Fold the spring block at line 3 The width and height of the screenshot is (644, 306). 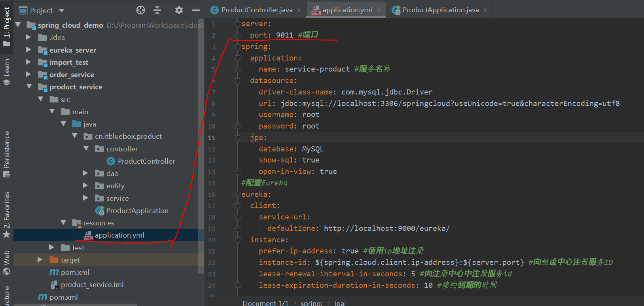[x=238, y=47]
